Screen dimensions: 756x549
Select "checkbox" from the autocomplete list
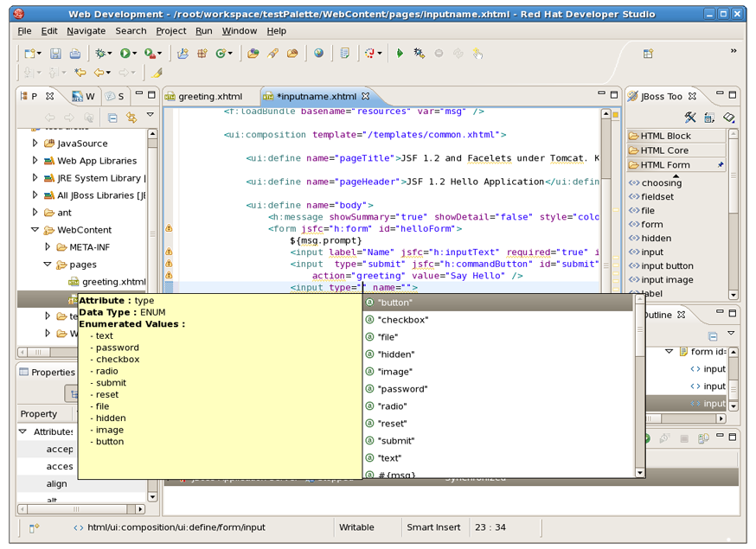(x=403, y=320)
